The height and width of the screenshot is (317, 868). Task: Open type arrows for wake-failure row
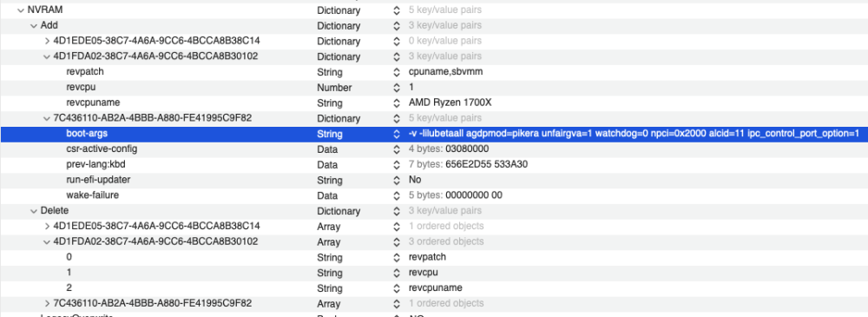pos(397,195)
